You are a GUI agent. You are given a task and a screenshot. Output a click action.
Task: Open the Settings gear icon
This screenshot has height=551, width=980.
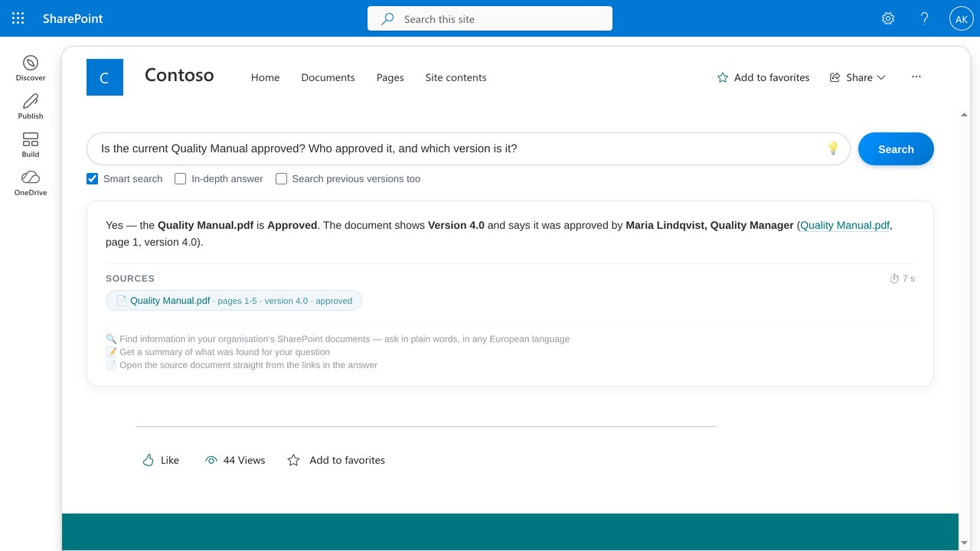click(x=888, y=18)
